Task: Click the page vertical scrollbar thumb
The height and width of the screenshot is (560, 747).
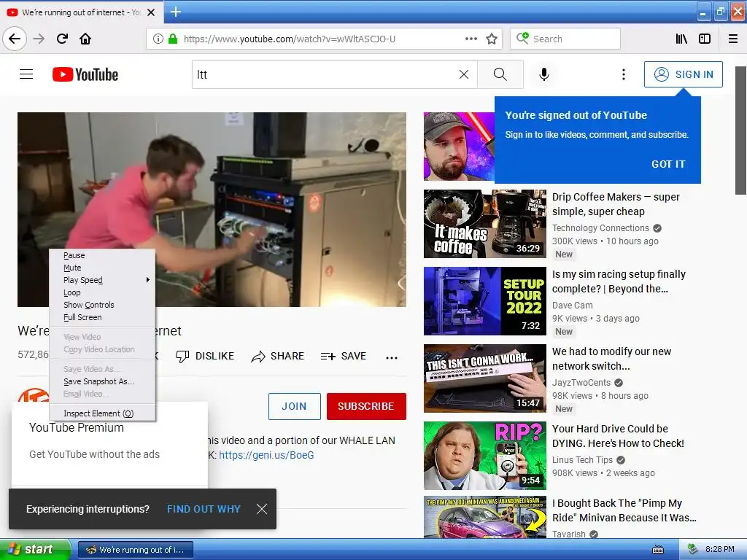Action: click(x=740, y=131)
